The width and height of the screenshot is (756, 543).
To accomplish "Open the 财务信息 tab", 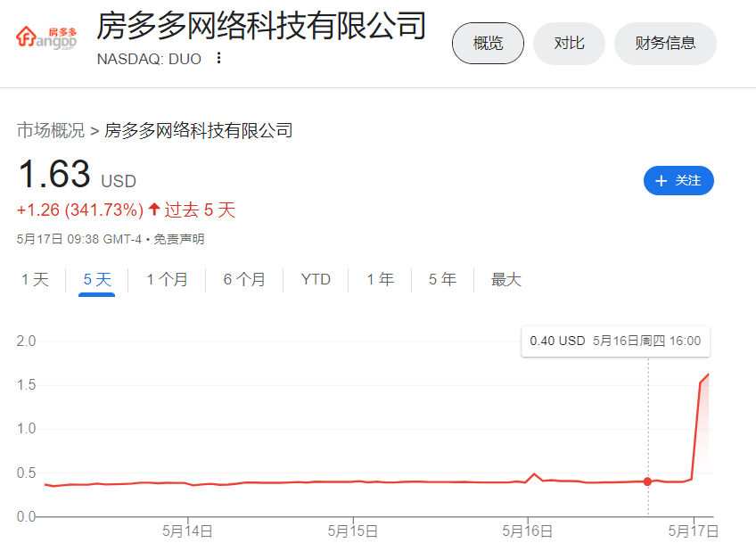I will coord(665,44).
